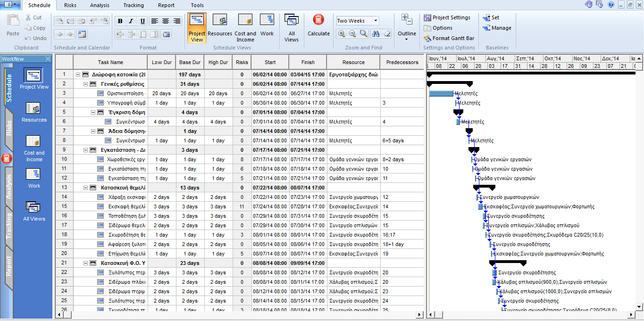Open Project Settings
The image size is (644, 321).
point(447,17)
